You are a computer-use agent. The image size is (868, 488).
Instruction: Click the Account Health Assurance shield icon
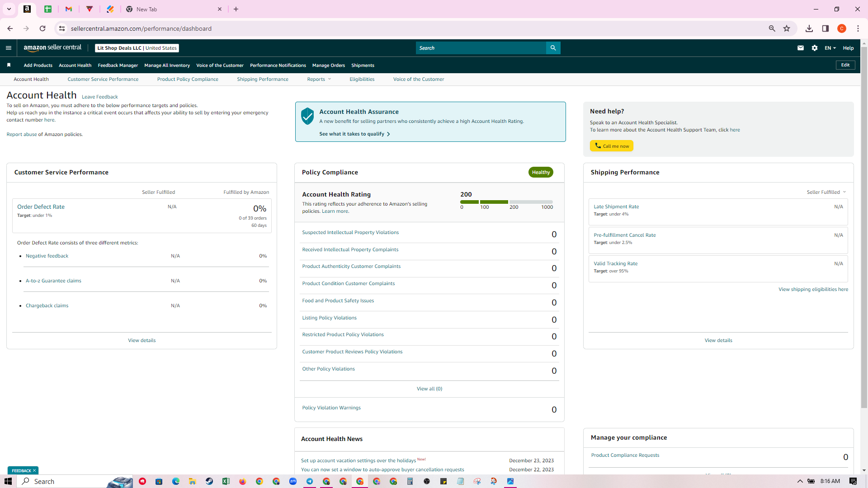pyautogui.click(x=307, y=116)
